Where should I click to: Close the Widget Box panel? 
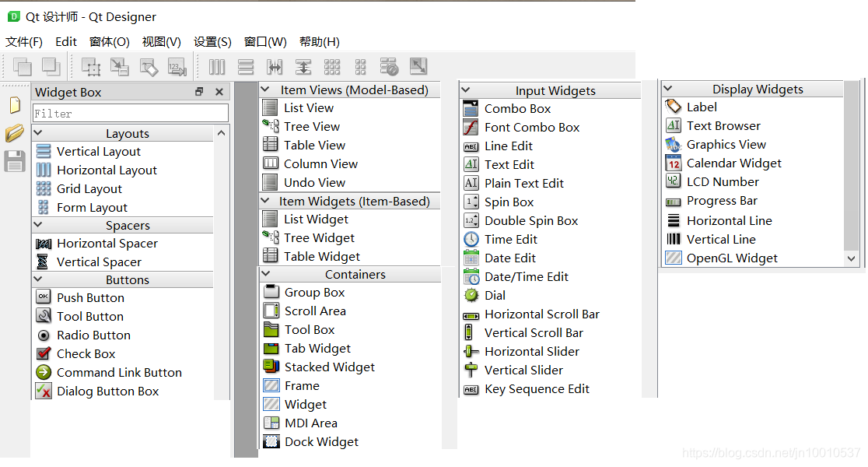click(219, 92)
